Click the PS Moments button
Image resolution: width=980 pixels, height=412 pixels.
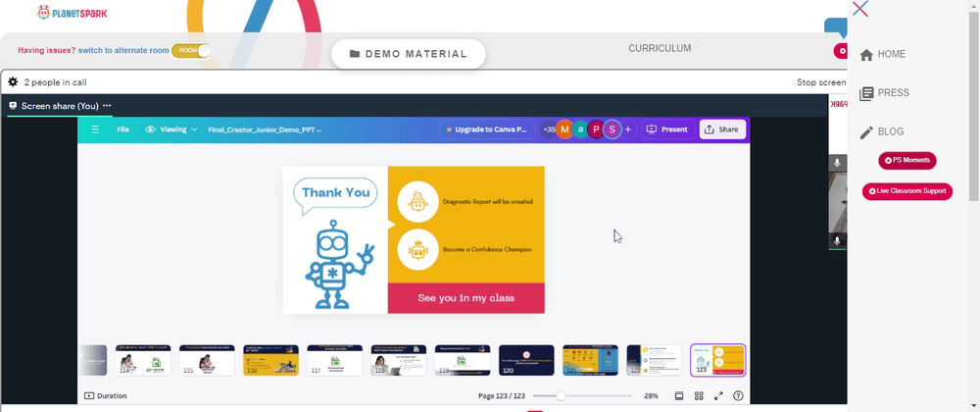pos(907,161)
